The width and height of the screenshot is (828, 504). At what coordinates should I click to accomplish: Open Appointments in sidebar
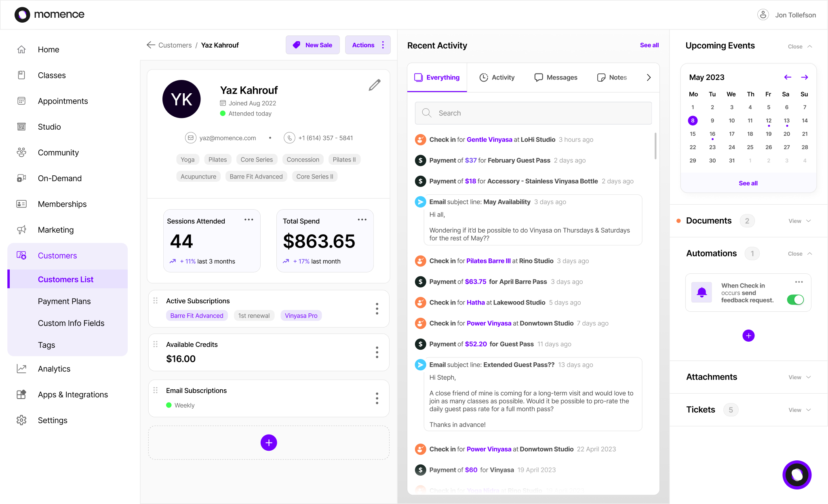click(x=63, y=101)
